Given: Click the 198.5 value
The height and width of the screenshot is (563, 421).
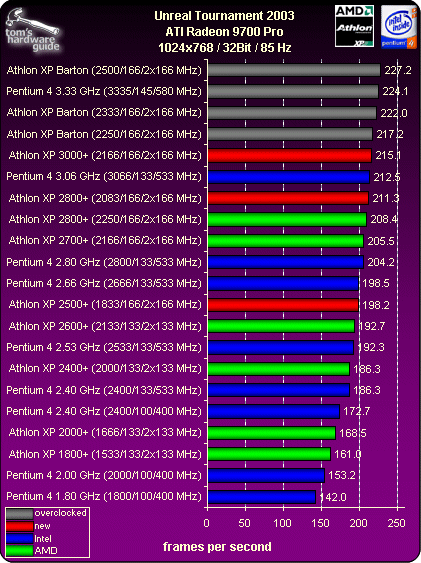Looking at the screenshot, I should (376, 283).
